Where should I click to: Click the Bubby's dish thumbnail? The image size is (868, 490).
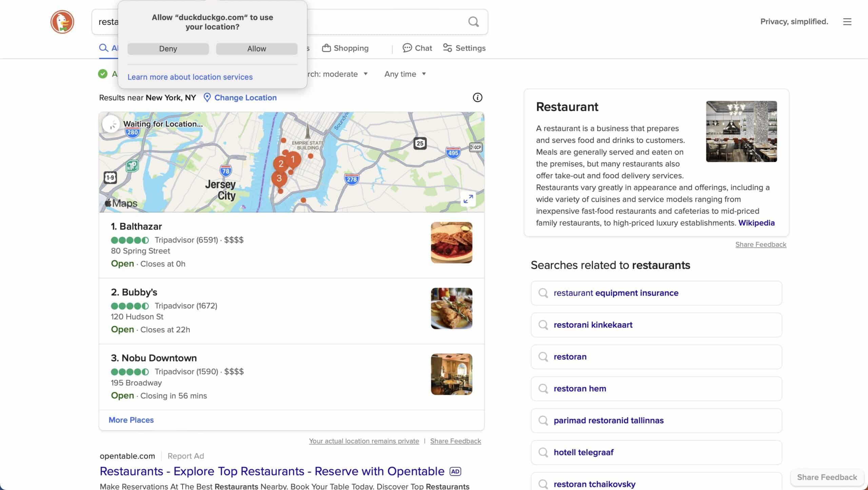pos(451,308)
